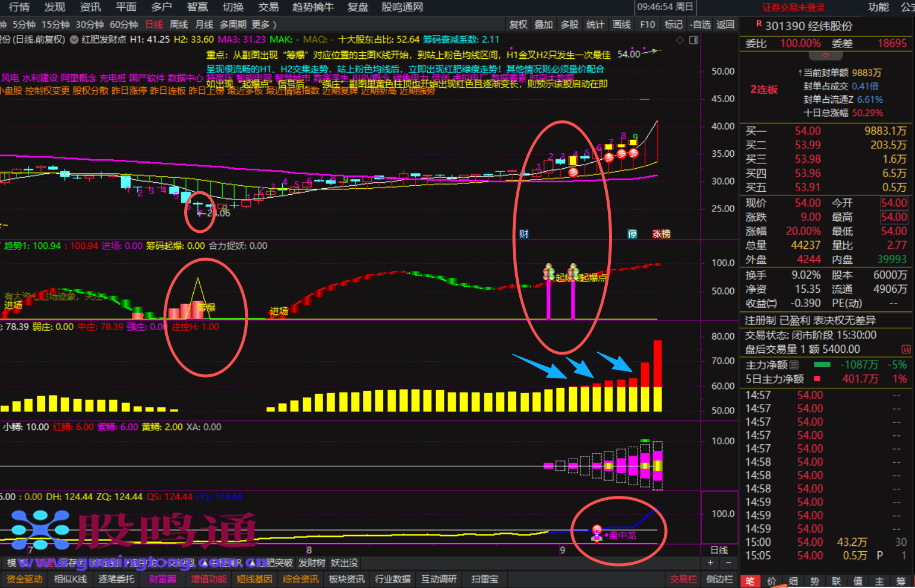Zoom out the chart with the minus button

(728, 562)
